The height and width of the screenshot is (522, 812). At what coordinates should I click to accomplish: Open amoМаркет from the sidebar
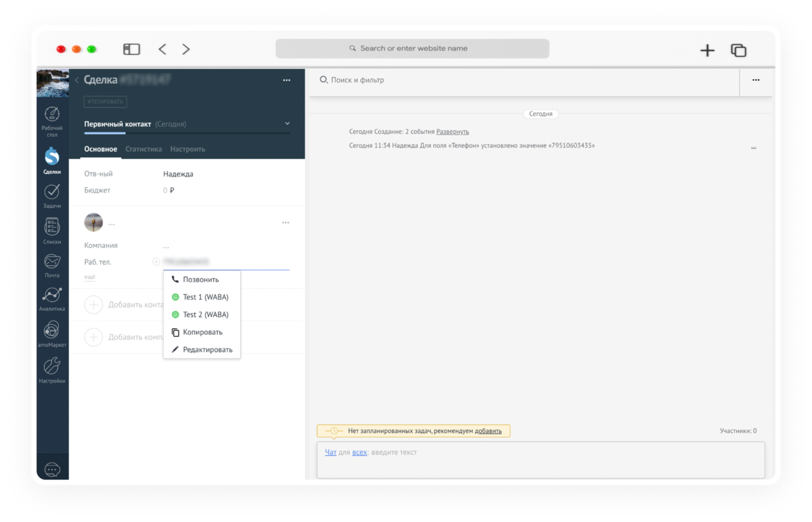click(52, 334)
